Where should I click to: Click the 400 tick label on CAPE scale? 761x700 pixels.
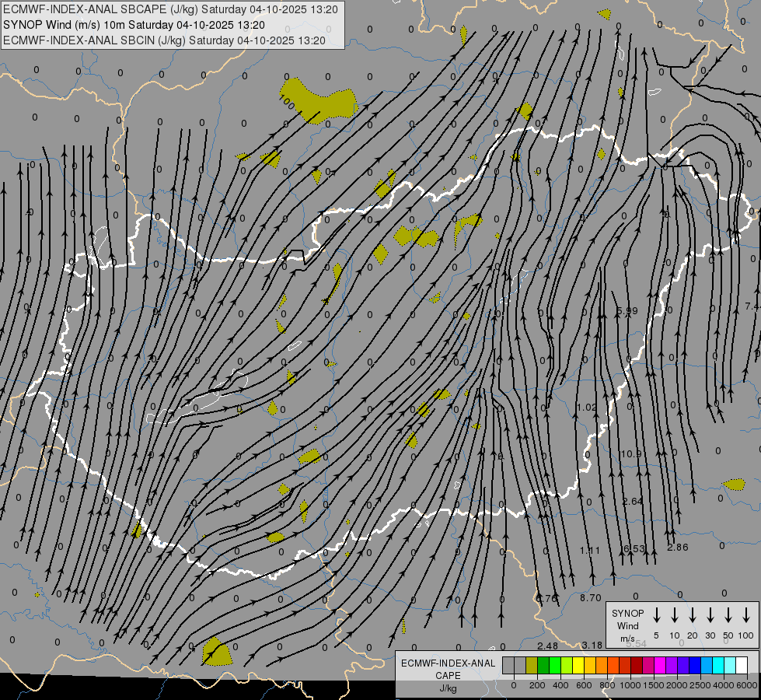(x=560, y=685)
